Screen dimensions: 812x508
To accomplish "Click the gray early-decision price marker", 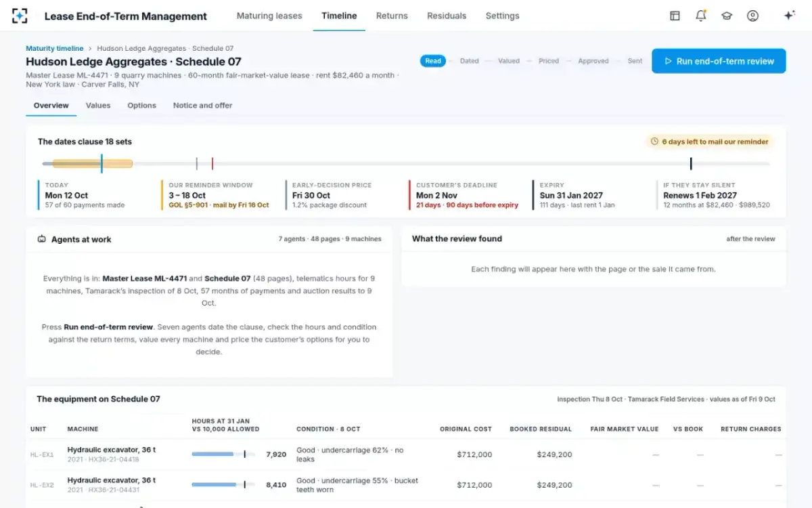I will pos(197,163).
